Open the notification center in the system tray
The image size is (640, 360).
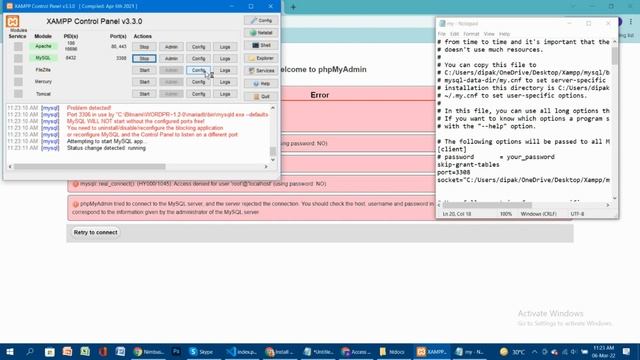tap(627, 351)
